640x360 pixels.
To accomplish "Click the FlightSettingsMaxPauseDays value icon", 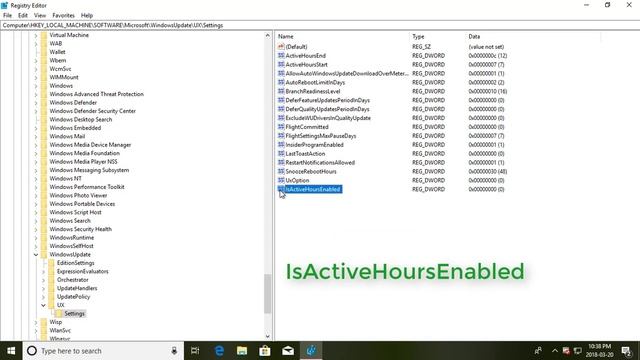I will (281, 136).
